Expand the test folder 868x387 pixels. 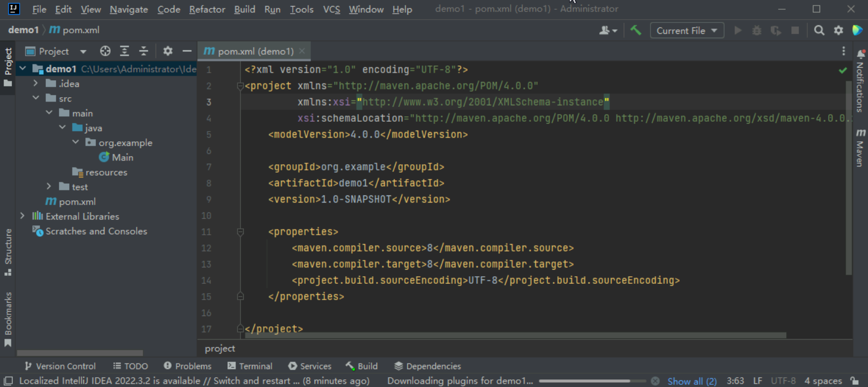click(x=49, y=187)
